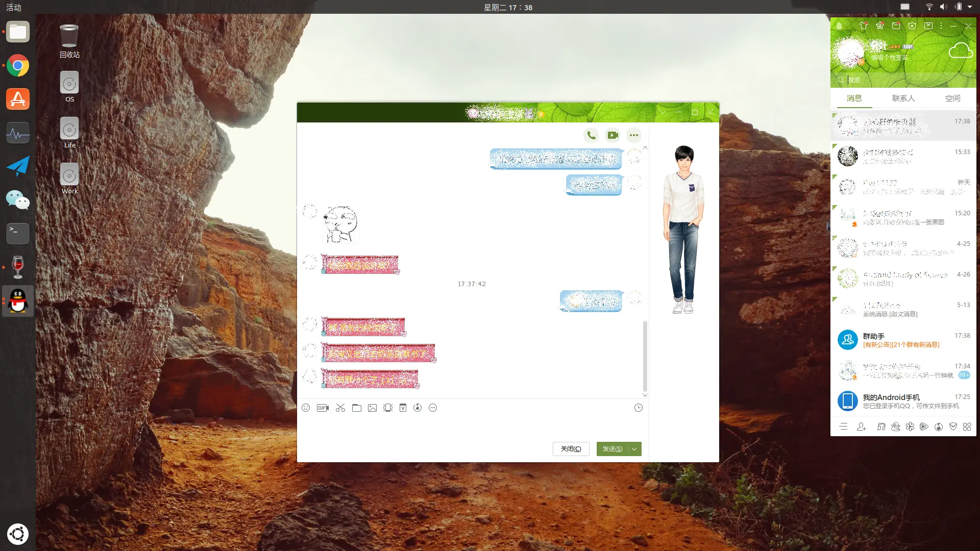Click the send picture icon
The image size is (980, 551).
372,408
